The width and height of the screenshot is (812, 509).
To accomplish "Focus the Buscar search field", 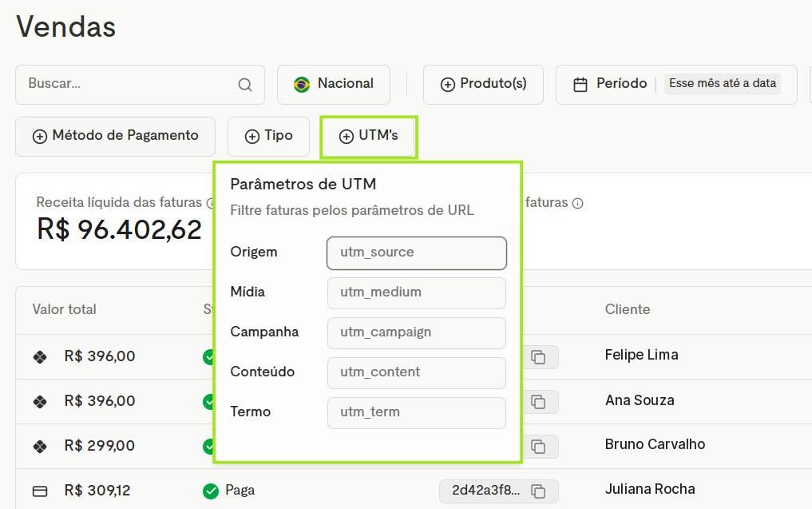I will tap(140, 85).
